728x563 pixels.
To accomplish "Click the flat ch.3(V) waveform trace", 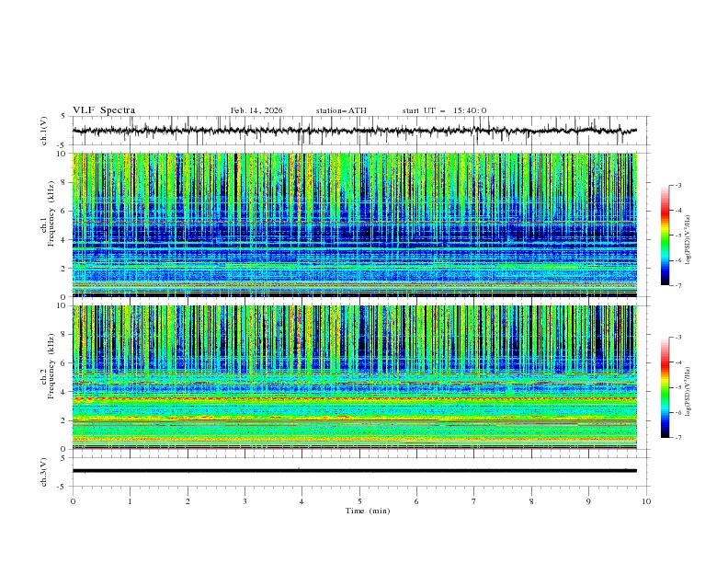I will tap(358, 470).
